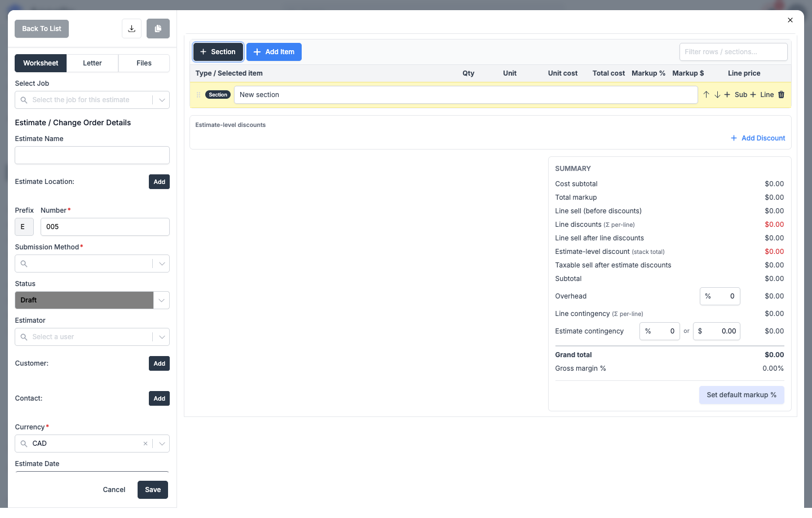Focus the Estimate Name field

coord(92,155)
